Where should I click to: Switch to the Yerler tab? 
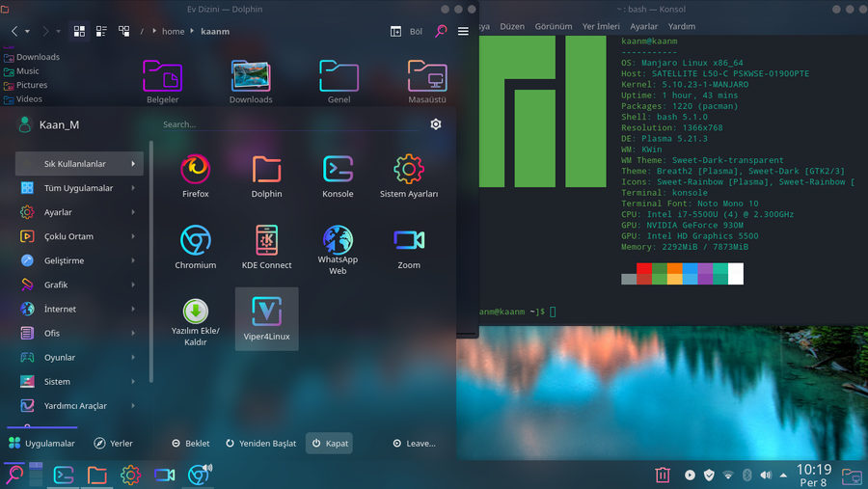pos(113,443)
